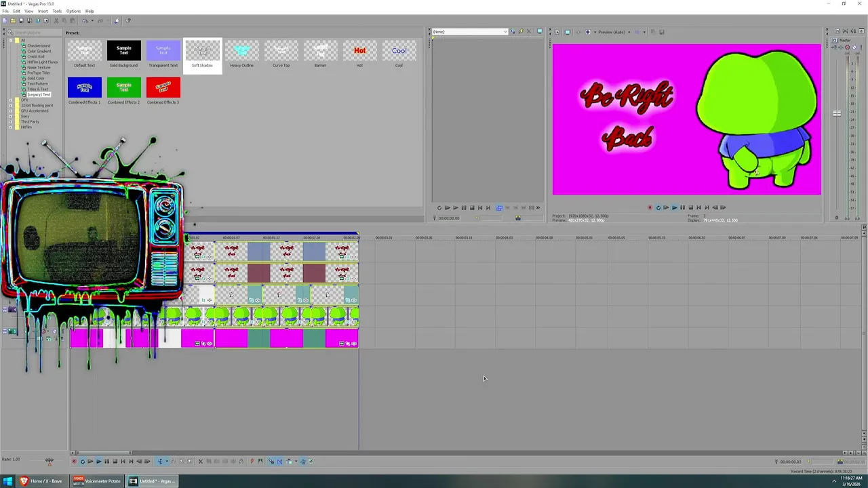This screenshot has width=868, height=488.
Task: Toggle Ignore Event Grouping icon
Action: 311,462
